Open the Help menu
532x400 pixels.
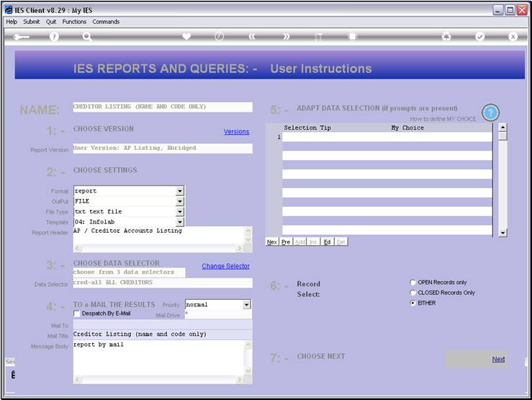click(12, 22)
